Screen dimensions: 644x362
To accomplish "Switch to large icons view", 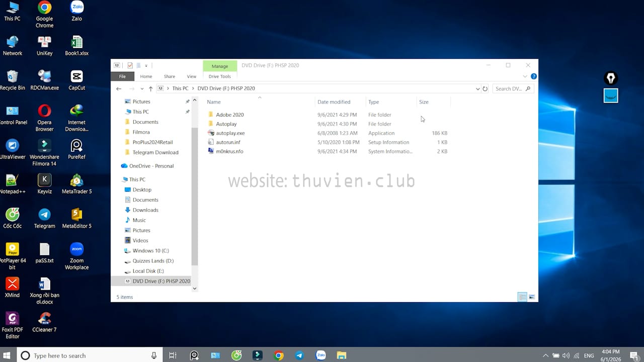I will 532,297.
